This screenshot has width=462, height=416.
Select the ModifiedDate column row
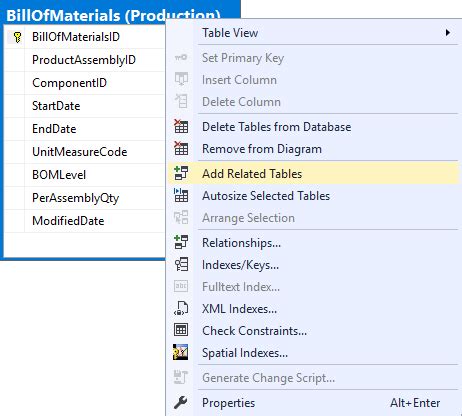point(85,221)
